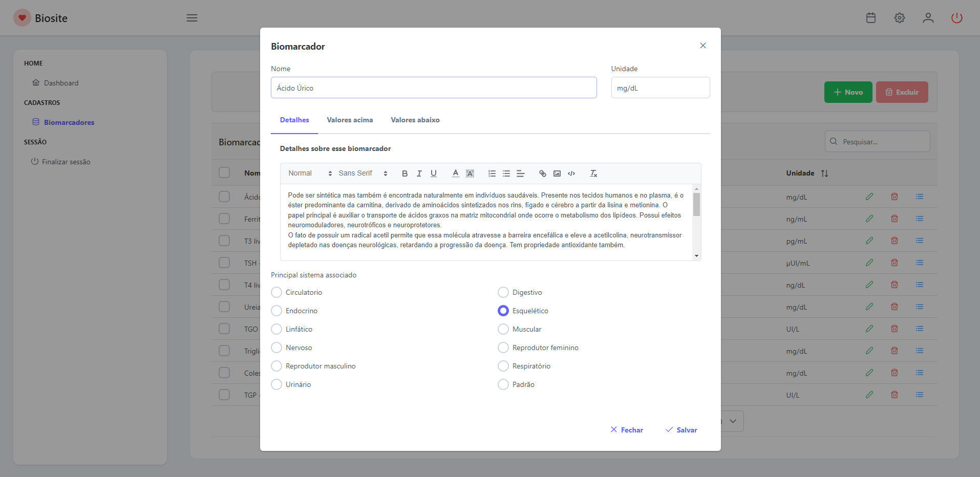Image resolution: width=980 pixels, height=477 pixels.
Task: Edit the Ferritina biomarker with the pencil icon
Action: tap(869, 219)
